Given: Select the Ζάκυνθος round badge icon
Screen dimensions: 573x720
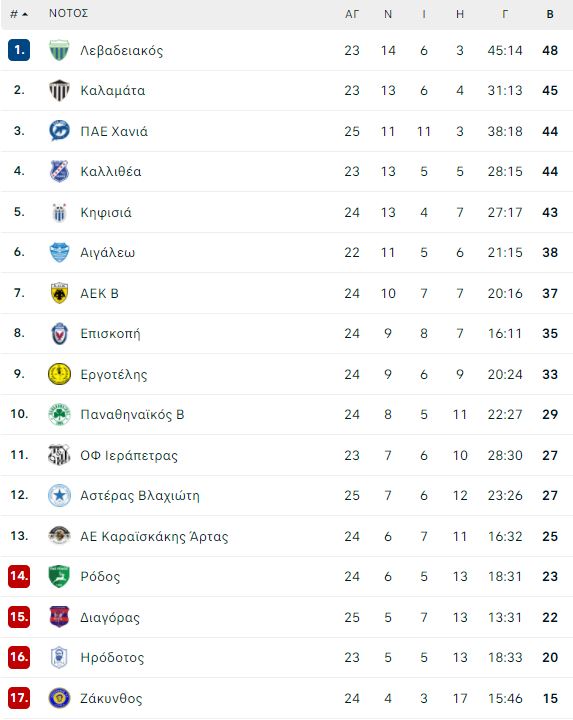Looking at the screenshot, I should coord(59,698).
